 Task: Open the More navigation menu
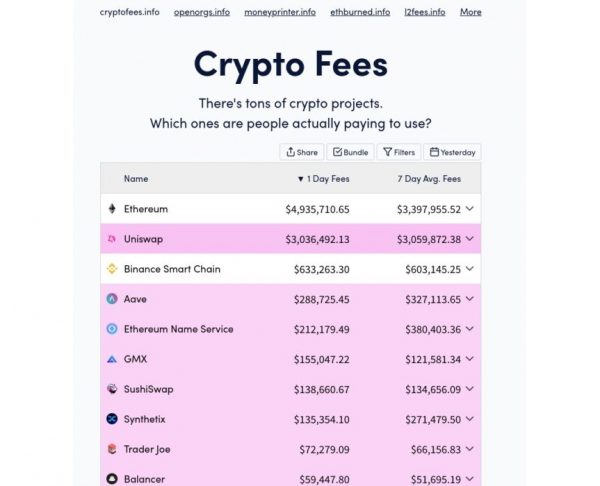470,12
